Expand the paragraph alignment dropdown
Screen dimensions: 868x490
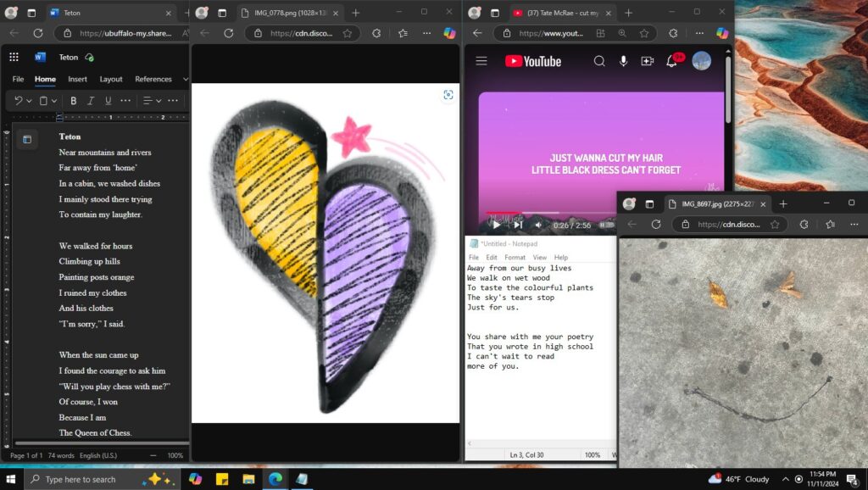(x=159, y=101)
